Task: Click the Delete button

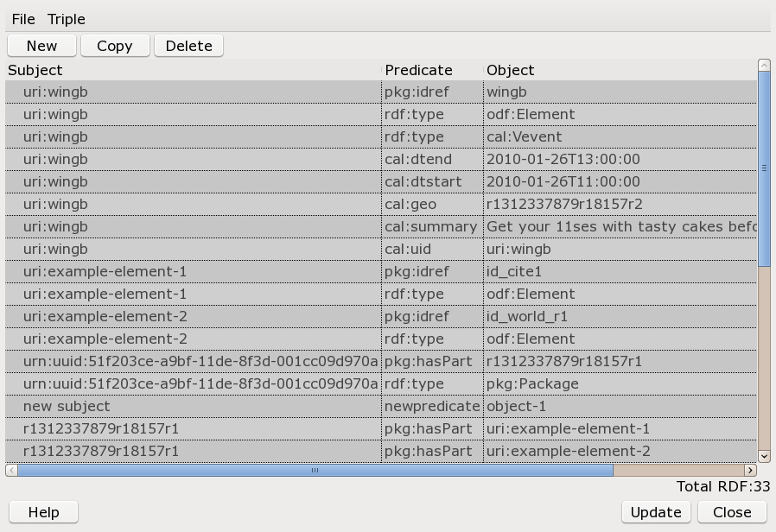Action: point(188,45)
